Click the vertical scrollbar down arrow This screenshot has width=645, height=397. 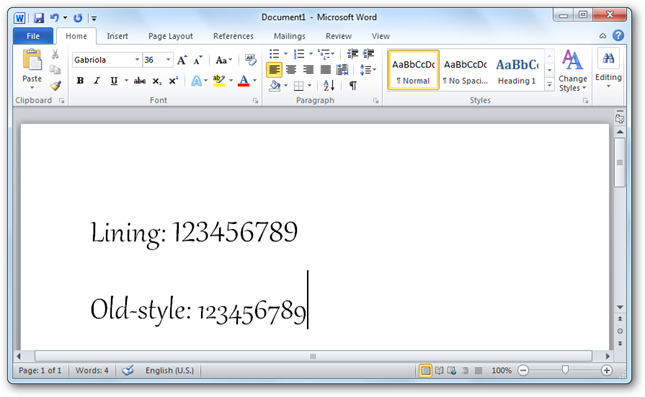(619, 307)
